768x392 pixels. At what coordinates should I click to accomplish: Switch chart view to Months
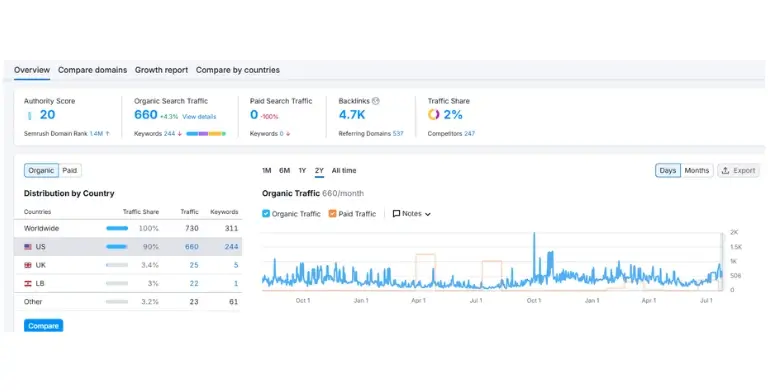(696, 171)
